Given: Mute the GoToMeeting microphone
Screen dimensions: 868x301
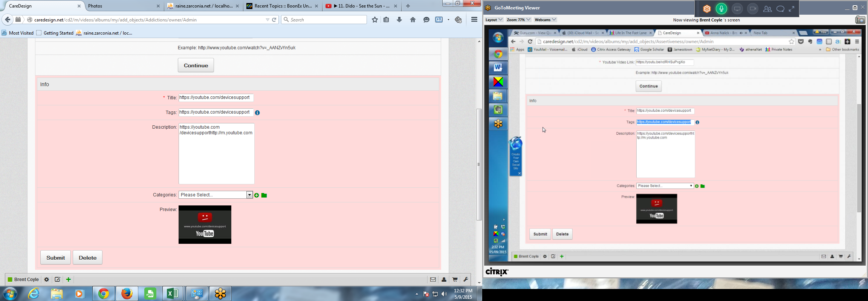Looking at the screenshot, I should pos(721,9).
